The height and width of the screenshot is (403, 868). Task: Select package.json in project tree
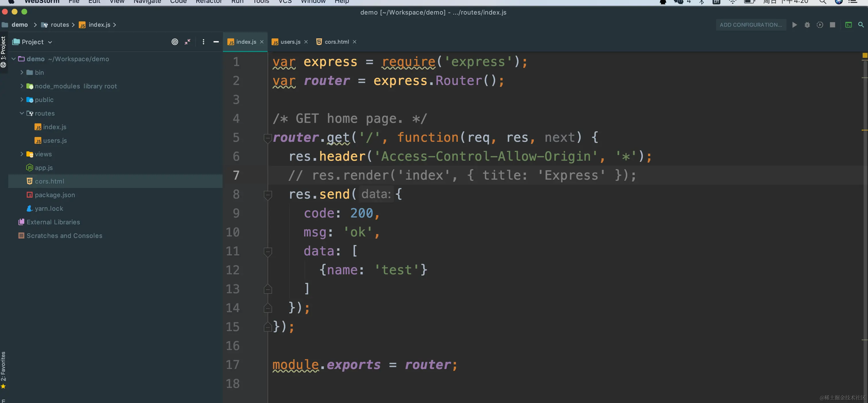click(55, 195)
